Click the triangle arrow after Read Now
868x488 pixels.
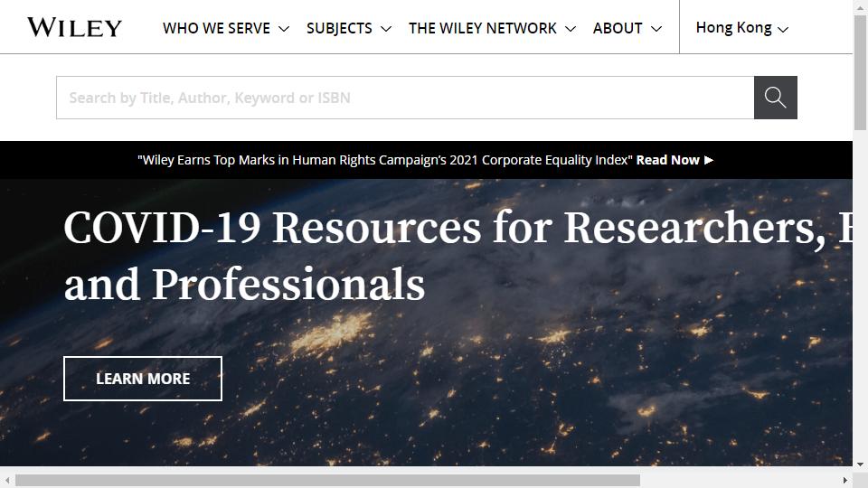tap(709, 160)
